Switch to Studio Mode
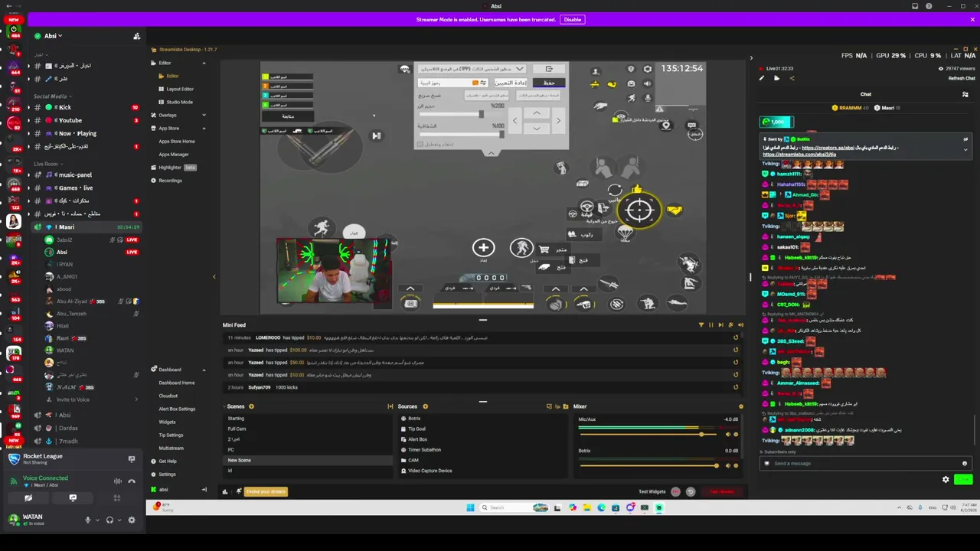Image resolution: width=980 pixels, height=551 pixels. tap(179, 102)
